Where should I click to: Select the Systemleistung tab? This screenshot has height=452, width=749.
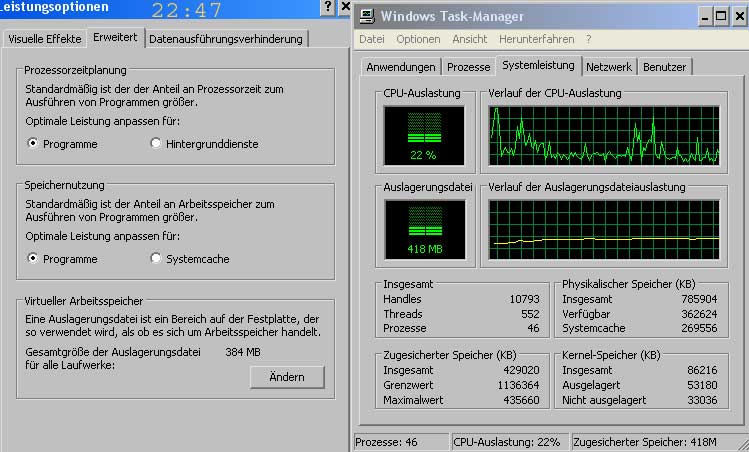(538, 65)
